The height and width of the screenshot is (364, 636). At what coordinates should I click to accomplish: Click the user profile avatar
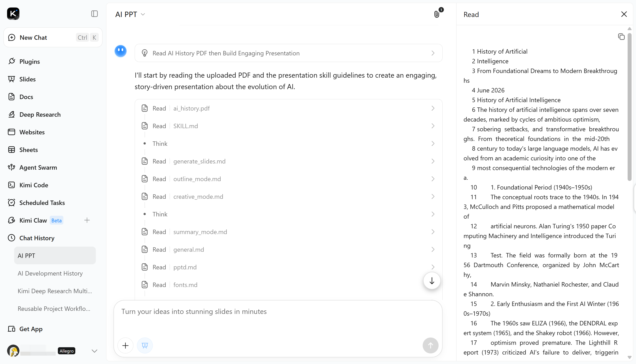(x=13, y=351)
